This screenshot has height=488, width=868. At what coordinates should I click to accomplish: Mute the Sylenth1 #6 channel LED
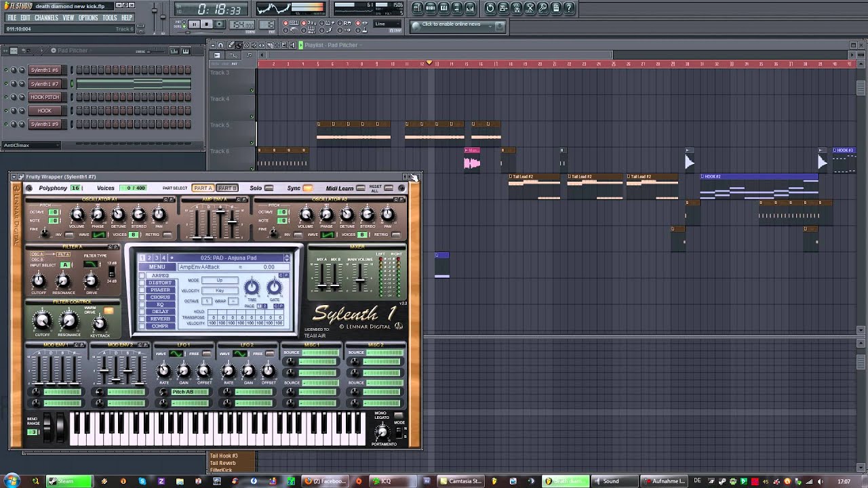pyautogui.click(x=6, y=70)
